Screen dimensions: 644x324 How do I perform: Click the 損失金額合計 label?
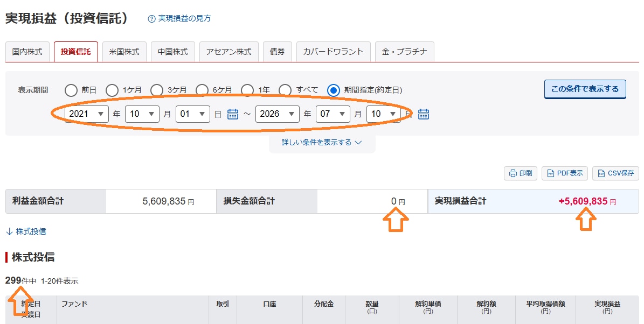[x=250, y=201]
